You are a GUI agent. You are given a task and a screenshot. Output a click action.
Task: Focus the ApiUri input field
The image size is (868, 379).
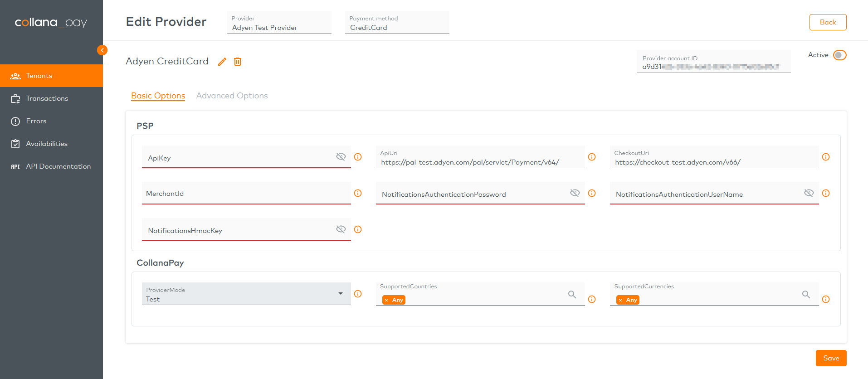click(x=480, y=157)
